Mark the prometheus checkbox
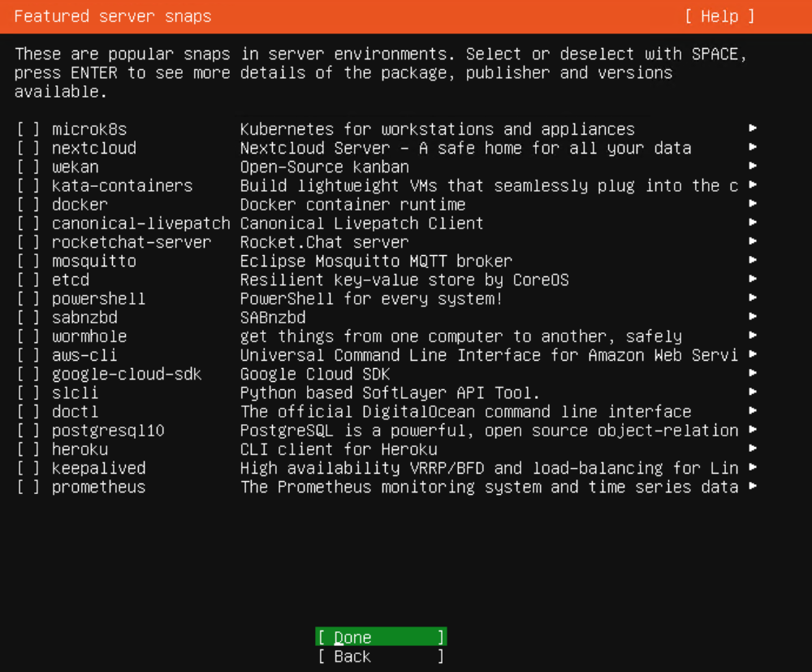This screenshot has width=812, height=672. coord(28,487)
